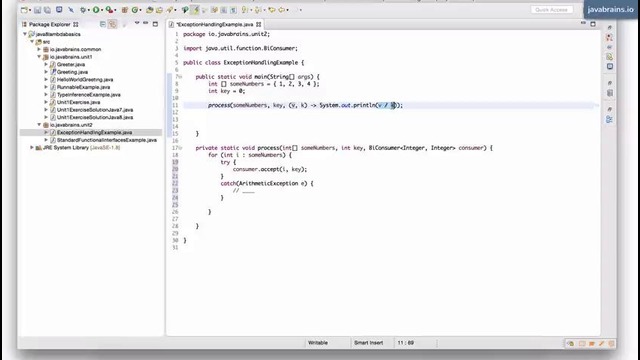
Task: Close the ExceptionHandlingExample.java editor tab
Action: tap(258, 24)
